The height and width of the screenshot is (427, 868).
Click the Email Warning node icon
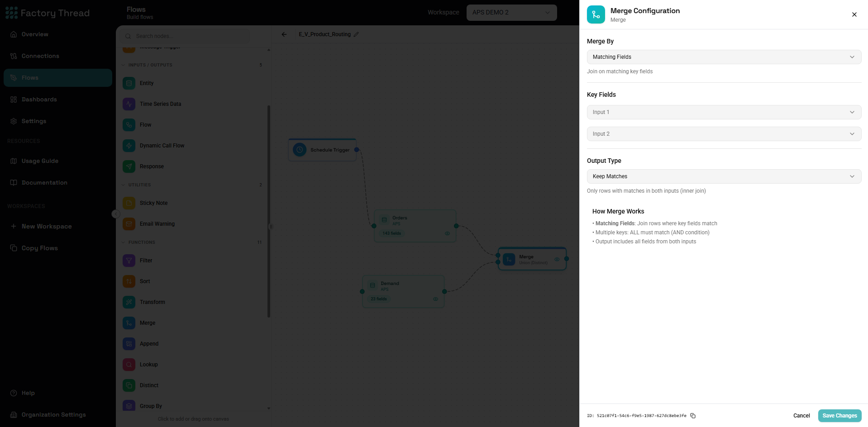(x=129, y=224)
